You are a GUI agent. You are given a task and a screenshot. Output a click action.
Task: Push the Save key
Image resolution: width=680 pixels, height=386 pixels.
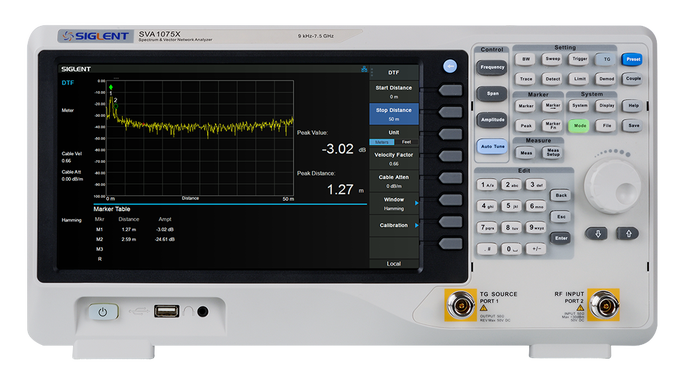(x=633, y=126)
